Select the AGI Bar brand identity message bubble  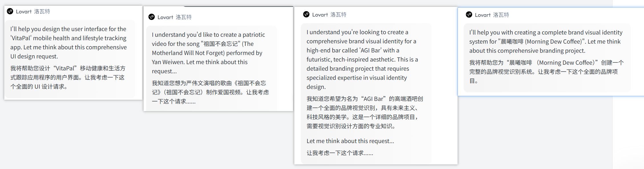click(366, 93)
